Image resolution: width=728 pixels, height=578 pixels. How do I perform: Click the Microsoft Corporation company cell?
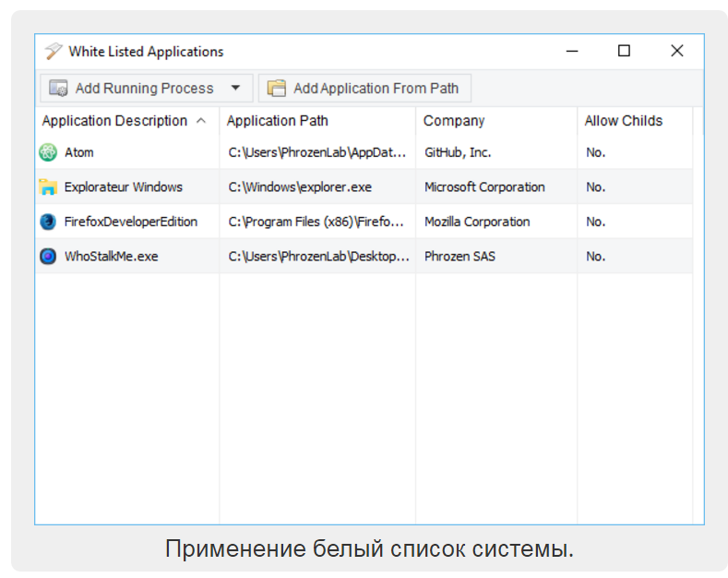pos(484,187)
